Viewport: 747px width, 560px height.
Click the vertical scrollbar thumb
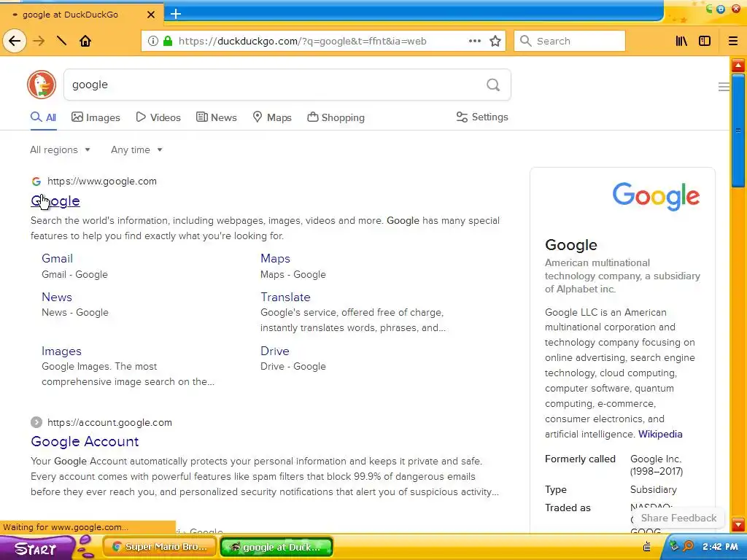pyautogui.click(x=738, y=131)
